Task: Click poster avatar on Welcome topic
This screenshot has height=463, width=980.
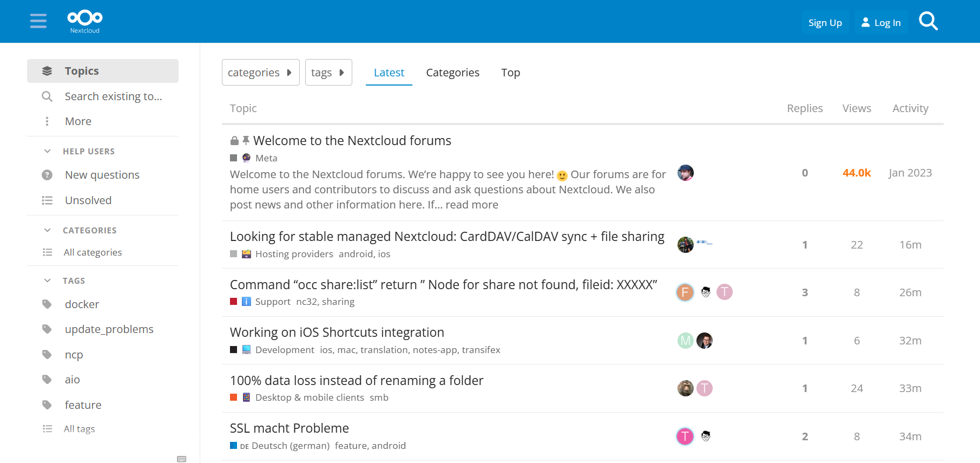Action: pos(686,173)
